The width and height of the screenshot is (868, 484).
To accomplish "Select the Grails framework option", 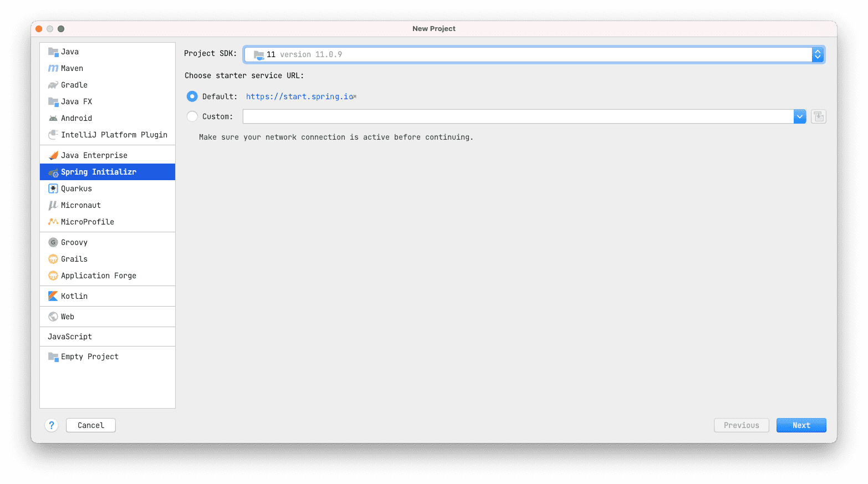I will 74,259.
